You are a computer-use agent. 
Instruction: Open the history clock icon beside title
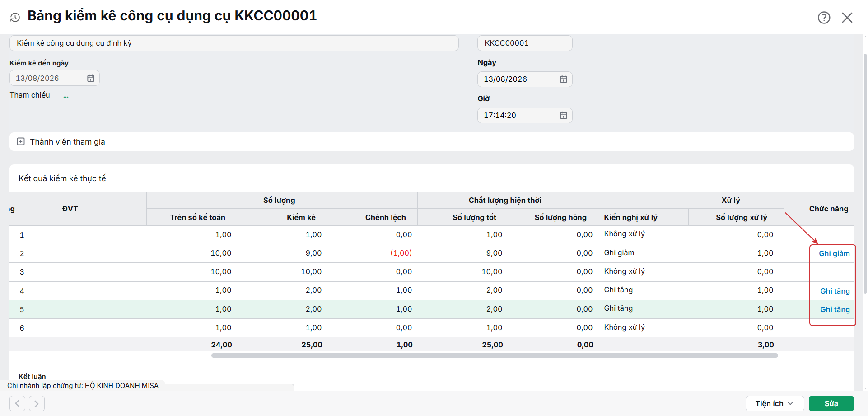click(x=15, y=18)
